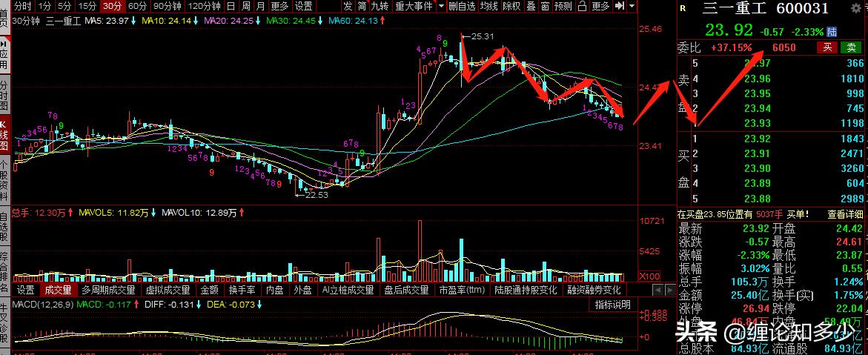Image resolution: width=868 pixels, height=355 pixels.
Task: Click the X100 volume scale indicator
Action: (x=649, y=276)
